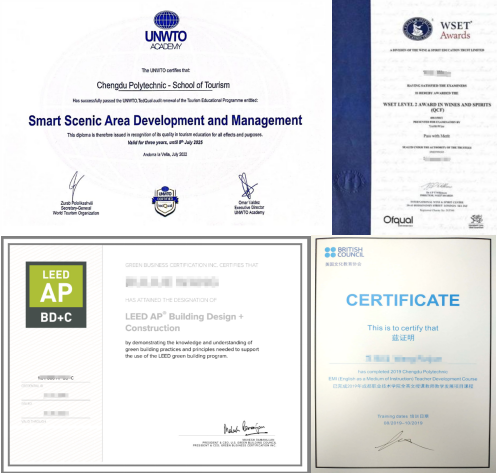Viewport: 497px width, 473px height.
Task: Select "Executive Director UNWTO Academy" caption
Action: (x=249, y=210)
